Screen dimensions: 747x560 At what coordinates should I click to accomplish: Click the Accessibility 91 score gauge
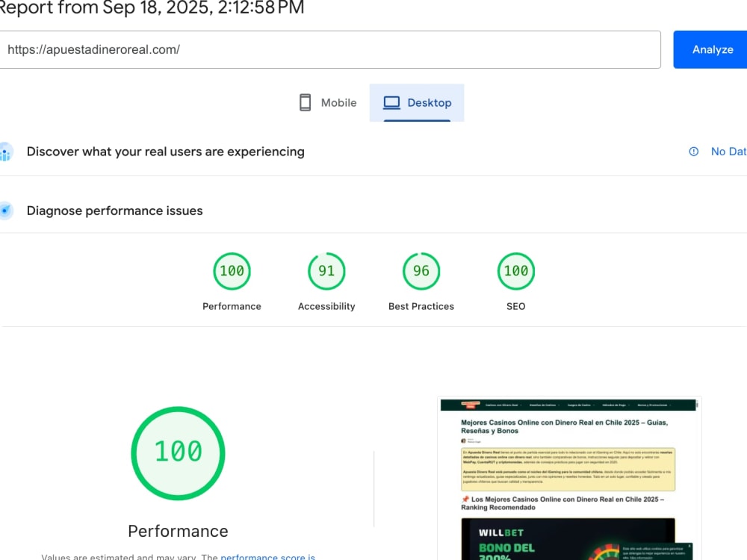[x=326, y=271]
